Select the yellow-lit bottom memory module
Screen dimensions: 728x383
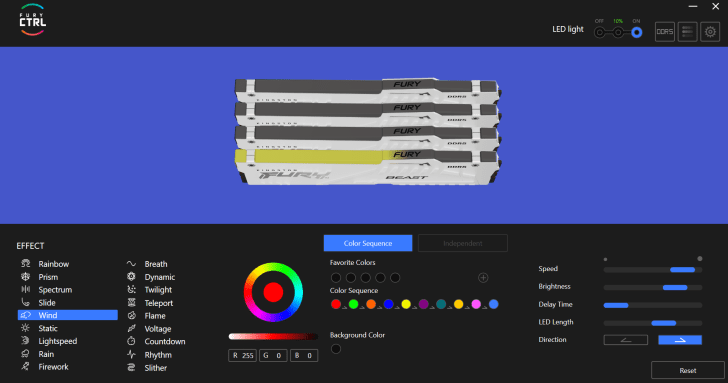(x=367, y=167)
